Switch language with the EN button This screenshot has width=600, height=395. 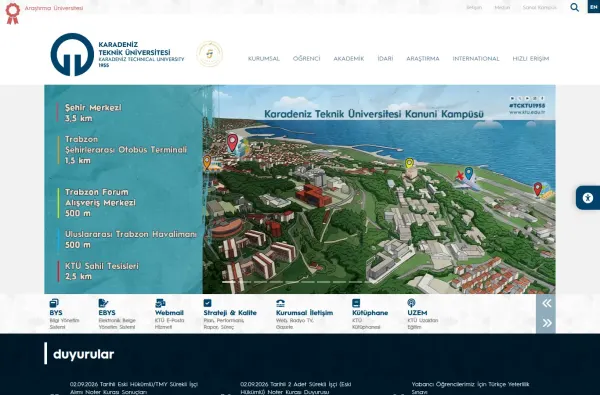tap(593, 7)
